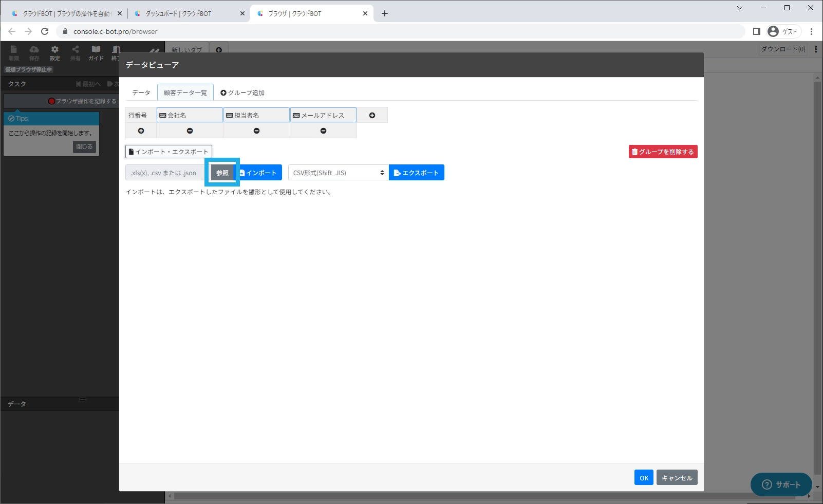823x504 pixels.
Task: Select the 顧客データ一覧 tab
Action: (x=185, y=92)
